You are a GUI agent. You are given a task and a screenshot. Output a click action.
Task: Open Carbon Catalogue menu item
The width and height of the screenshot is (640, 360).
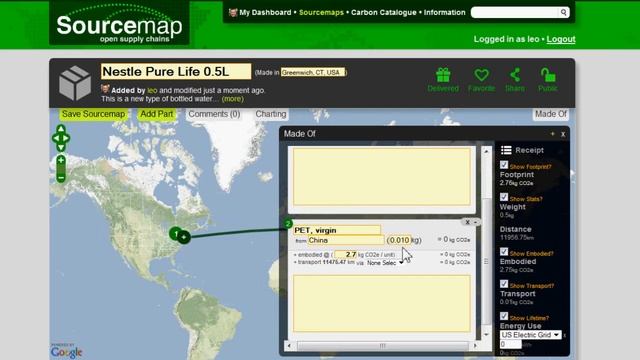(x=384, y=12)
